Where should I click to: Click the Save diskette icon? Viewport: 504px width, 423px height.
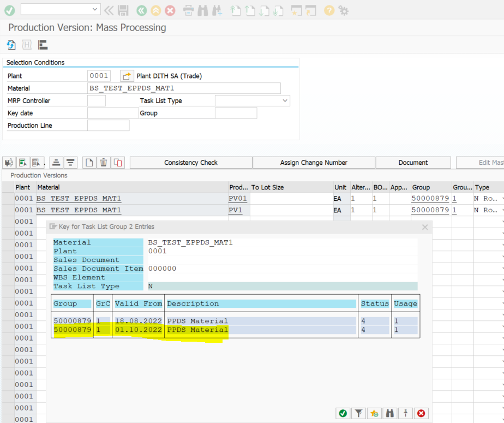(123, 10)
